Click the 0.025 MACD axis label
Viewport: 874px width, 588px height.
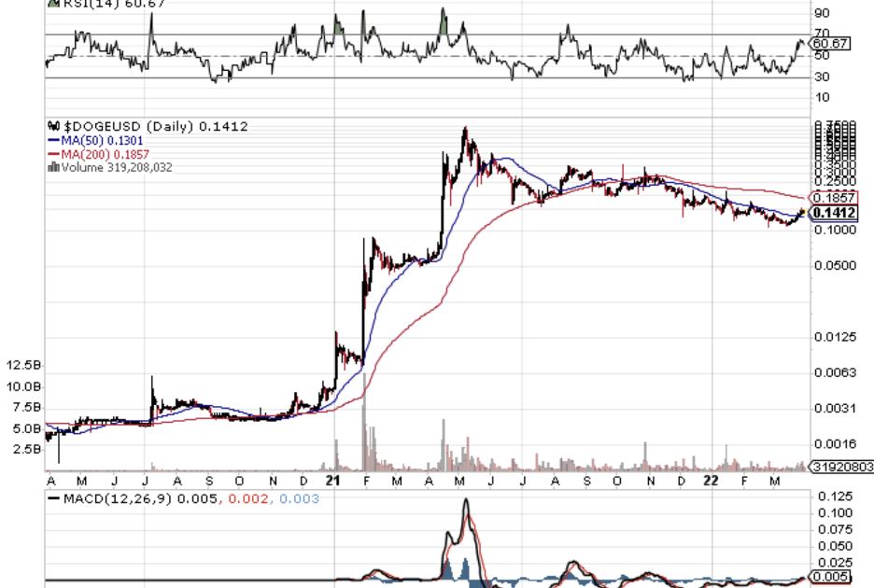click(835, 563)
